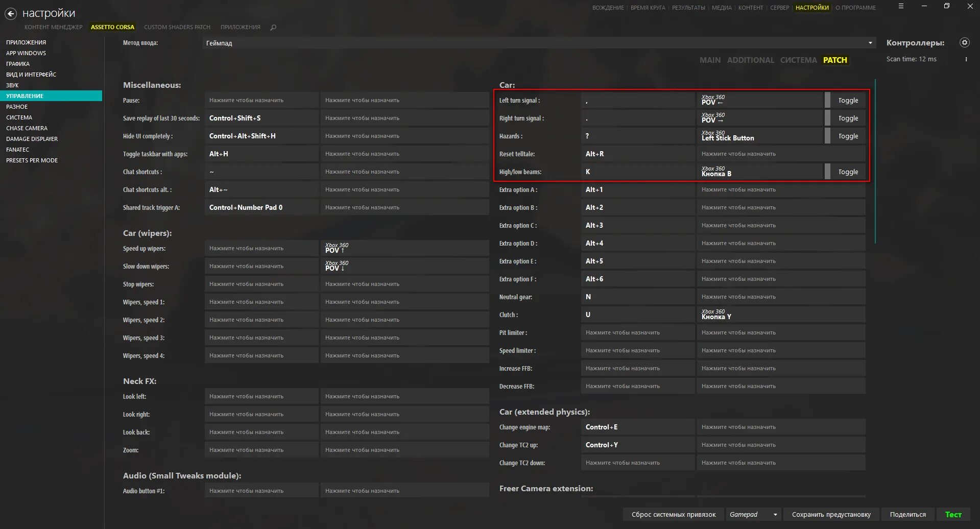980x529 pixels.
Task: Click the Pause keyboard binding field
Action: (261, 101)
